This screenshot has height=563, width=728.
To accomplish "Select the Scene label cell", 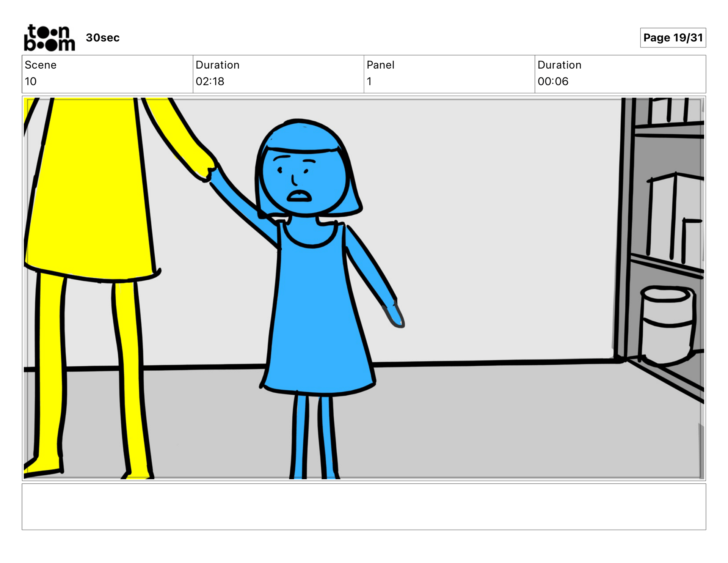I will click(41, 65).
